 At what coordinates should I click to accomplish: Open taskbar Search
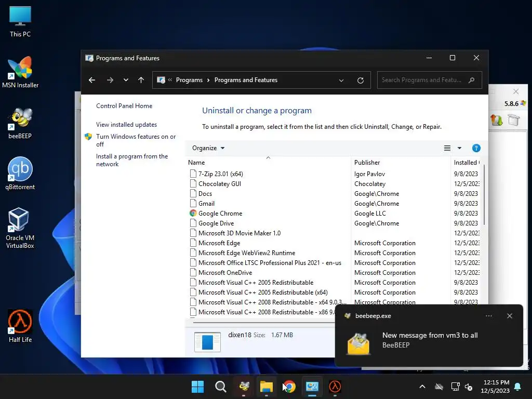point(220,387)
